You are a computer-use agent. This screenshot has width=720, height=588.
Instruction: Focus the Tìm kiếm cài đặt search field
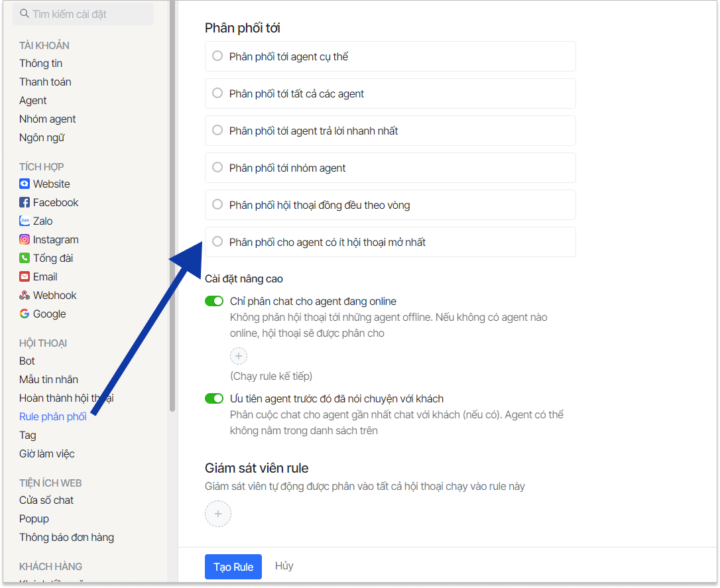(86, 14)
